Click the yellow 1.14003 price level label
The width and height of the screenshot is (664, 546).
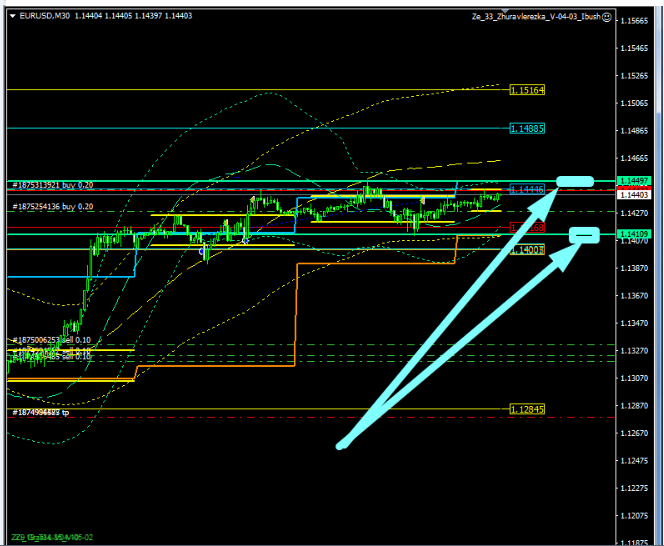pos(527,250)
